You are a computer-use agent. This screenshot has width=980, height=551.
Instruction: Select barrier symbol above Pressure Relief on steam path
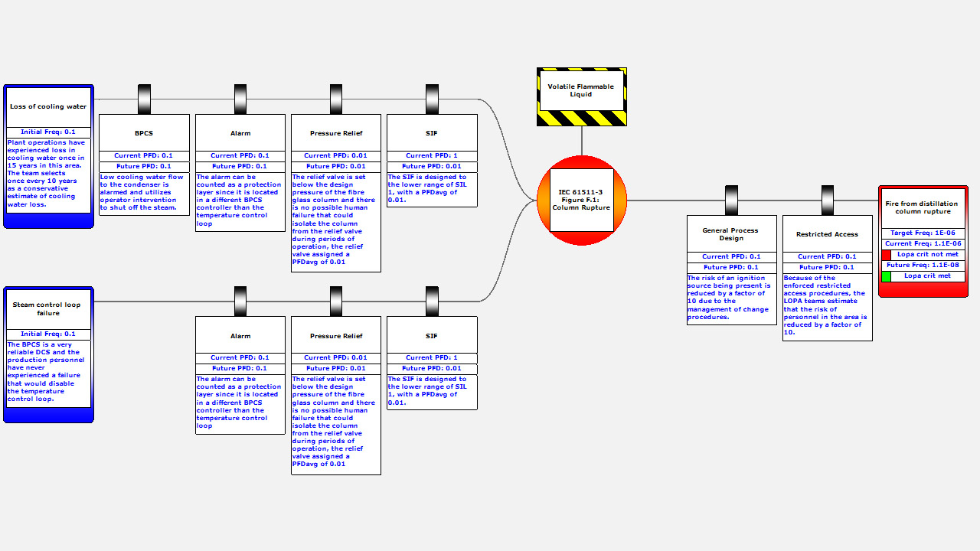pyautogui.click(x=336, y=301)
